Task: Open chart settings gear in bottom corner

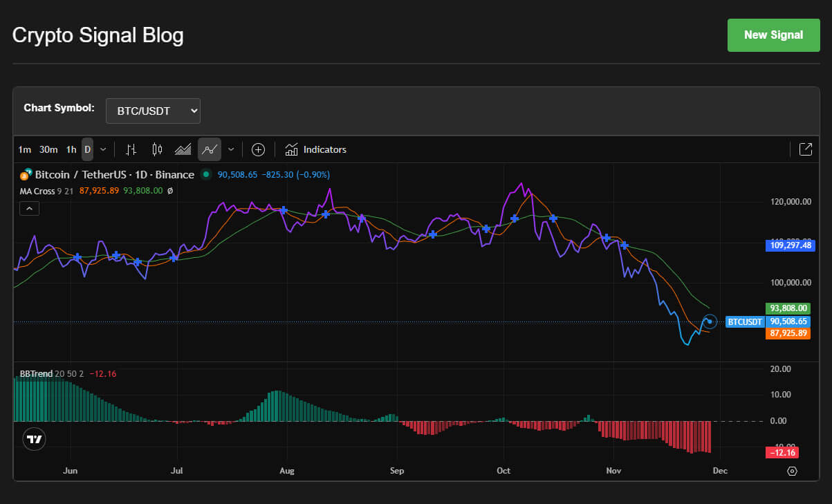Action: coord(793,471)
